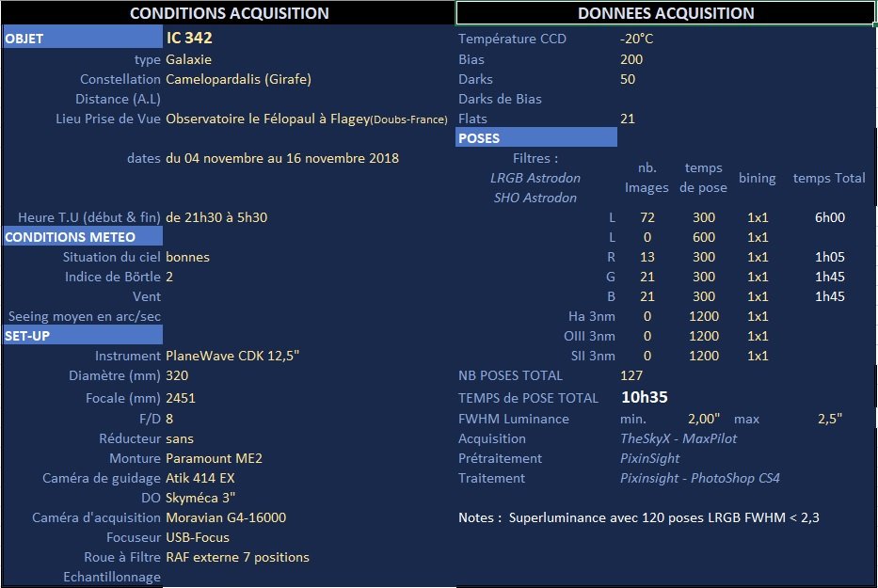Click the CONDITIONS METEO section header
This screenshot has height=588, width=878.
82,237
